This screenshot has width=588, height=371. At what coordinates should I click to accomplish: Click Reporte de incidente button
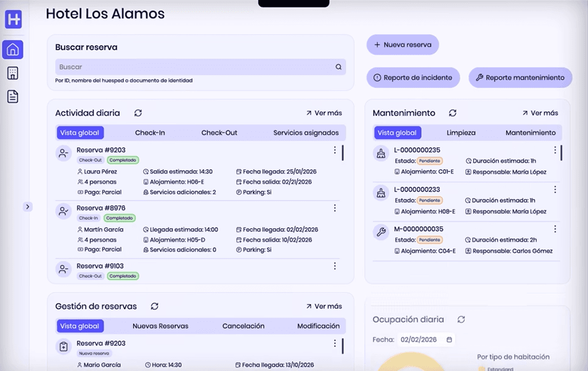(x=413, y=77)
